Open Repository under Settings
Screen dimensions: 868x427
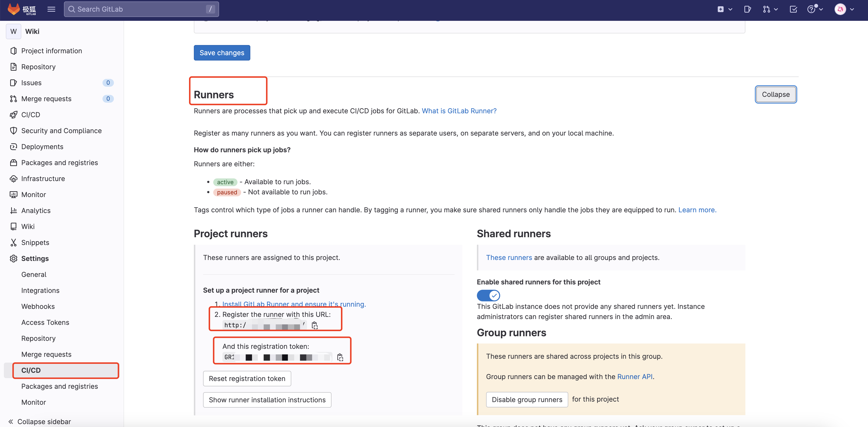[x=38, y=338]
